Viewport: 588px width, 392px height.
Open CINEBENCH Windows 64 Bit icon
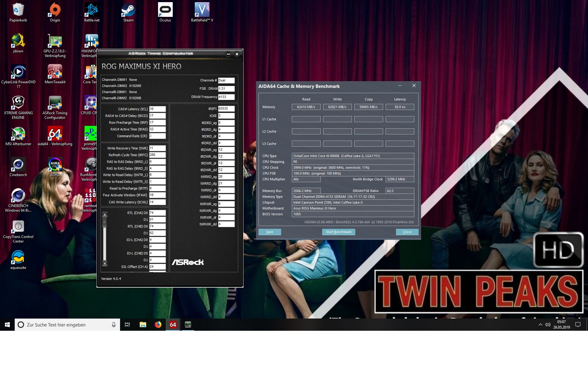[x=18, y=200]
